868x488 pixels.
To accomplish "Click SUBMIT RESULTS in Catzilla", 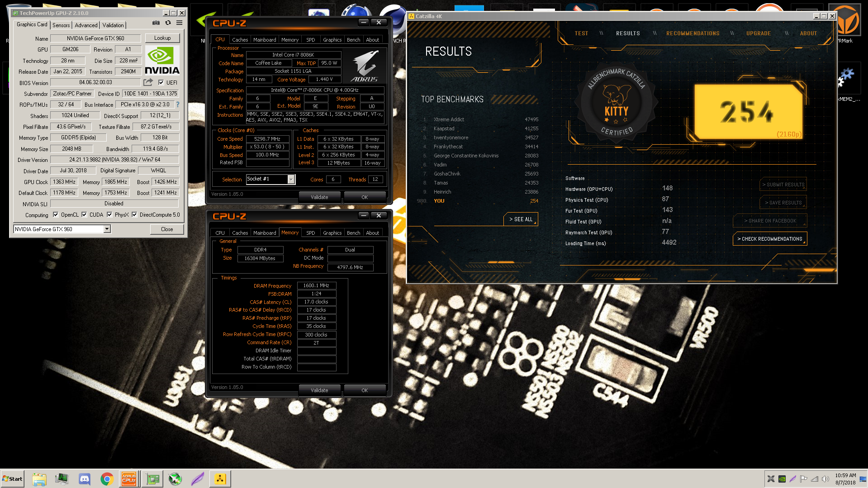I will point(783,185).
